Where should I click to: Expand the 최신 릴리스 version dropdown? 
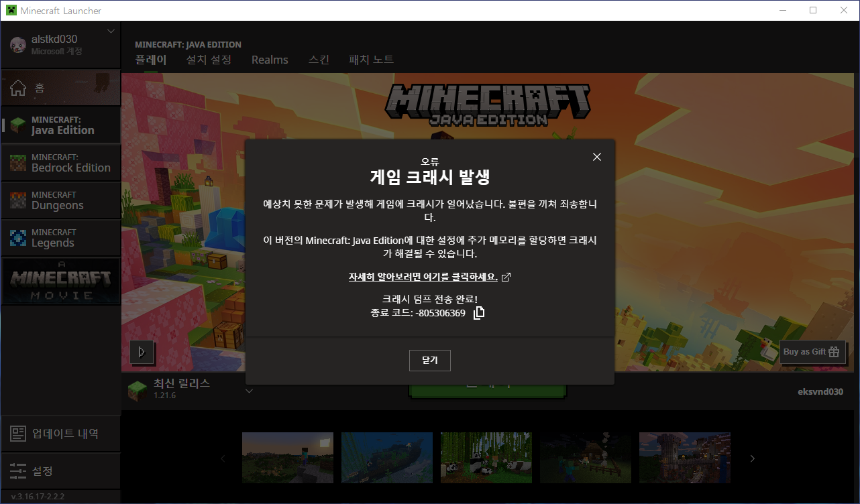pos(248,391)
